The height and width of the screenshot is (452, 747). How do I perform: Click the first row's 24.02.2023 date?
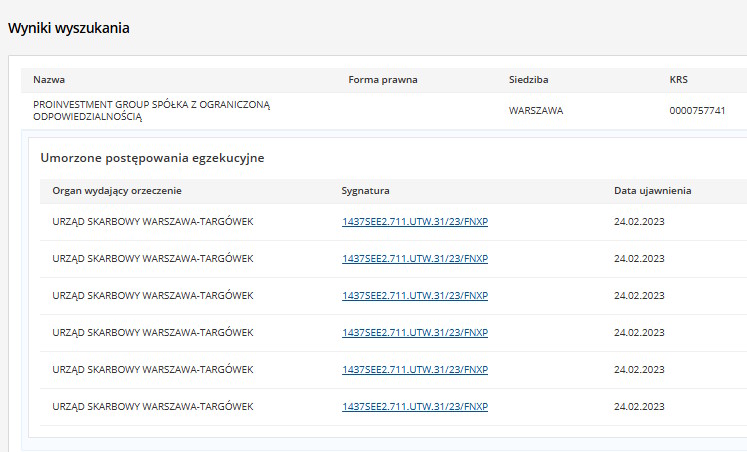[639, 222]
